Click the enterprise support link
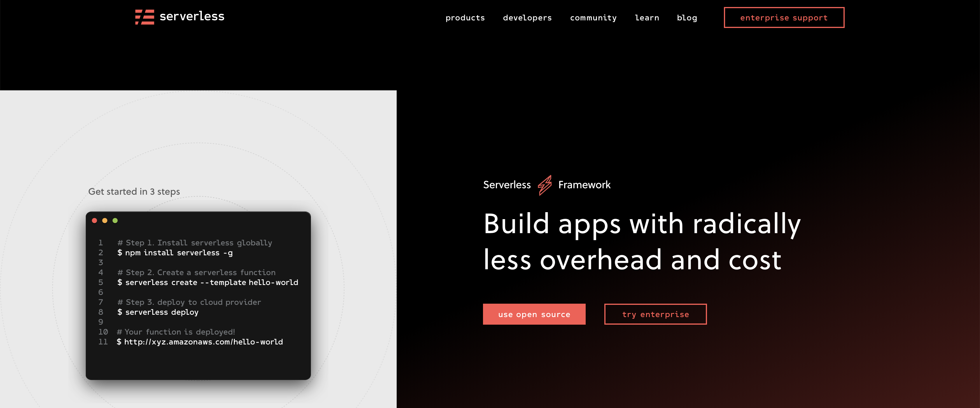Image resolution: width=980 pixels, height=408 pixels. pos(784,17)
